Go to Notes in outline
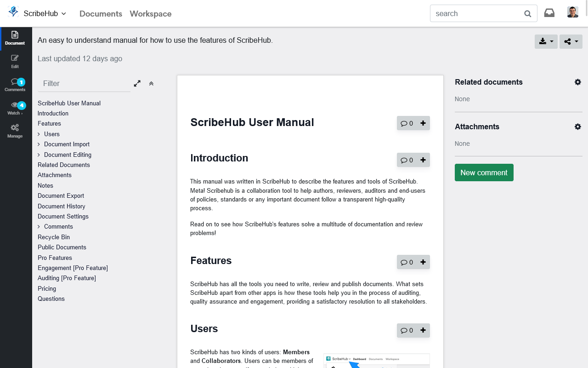The width and height of the screenshot is (588, 368). coord(45,185)
